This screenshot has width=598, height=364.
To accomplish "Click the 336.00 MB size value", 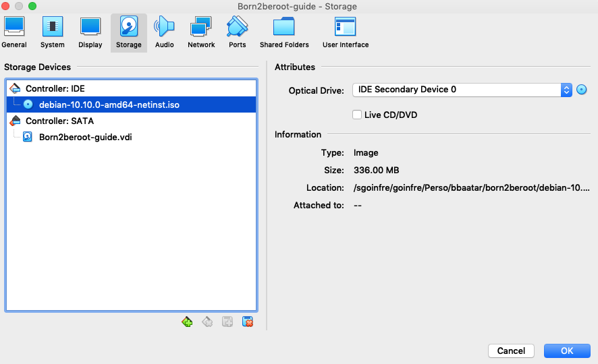I will (376, 170).
